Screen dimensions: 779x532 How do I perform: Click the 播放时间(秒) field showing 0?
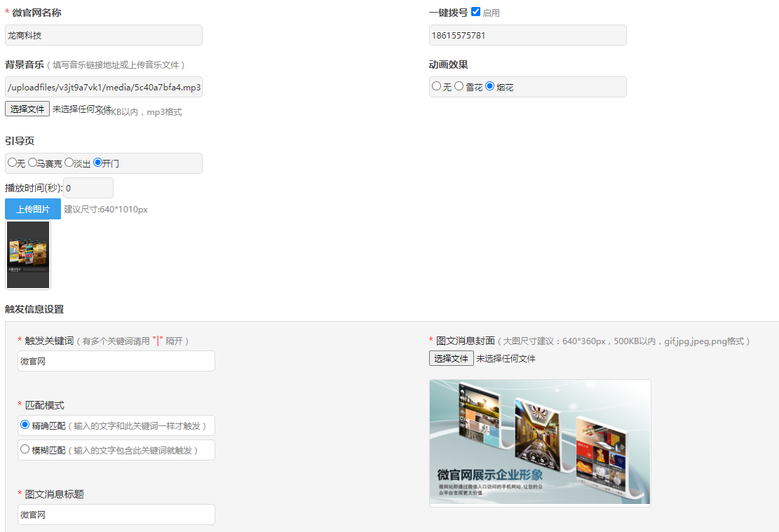88,187
